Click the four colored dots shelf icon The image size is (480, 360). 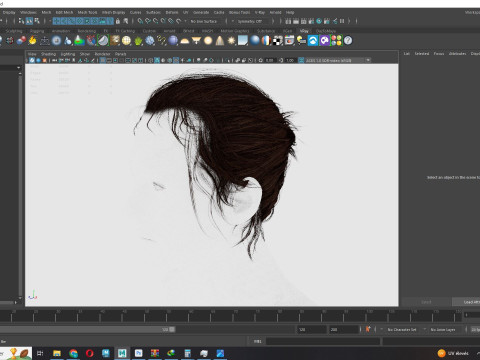point(336,41)
